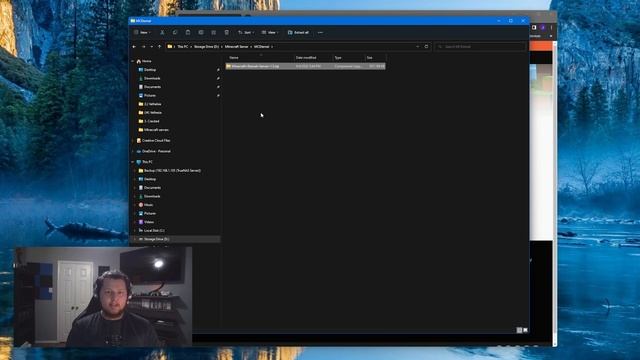The image size is (640, 360).
Task: Select OneDrive - Personal in the sidebar
Action: 156,151
